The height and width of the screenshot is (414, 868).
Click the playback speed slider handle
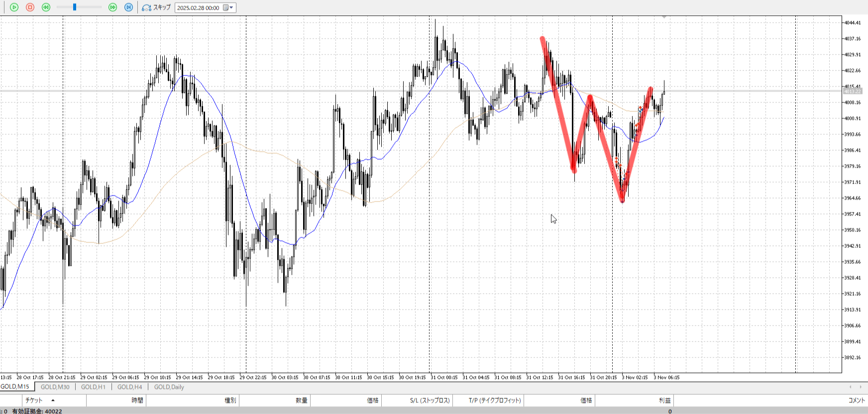coord(75,7)
